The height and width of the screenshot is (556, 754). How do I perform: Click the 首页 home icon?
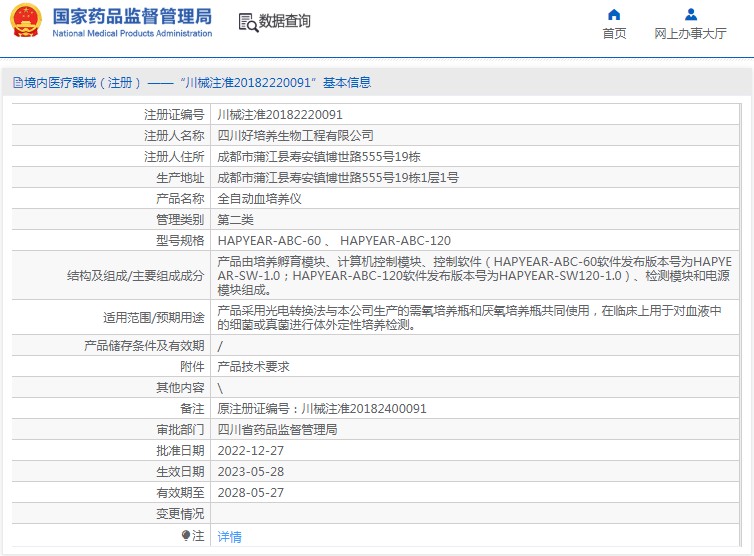614,14
